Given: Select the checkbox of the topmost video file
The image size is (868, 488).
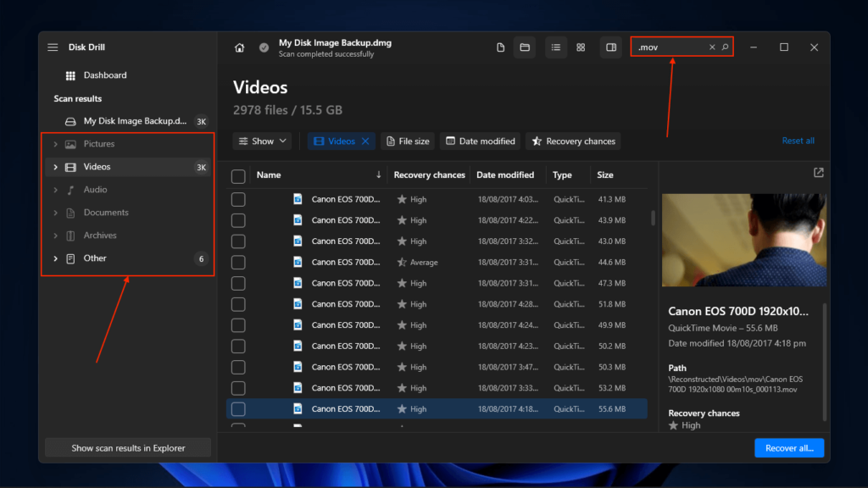Looking at the screenshot, I should click(238, 198).
